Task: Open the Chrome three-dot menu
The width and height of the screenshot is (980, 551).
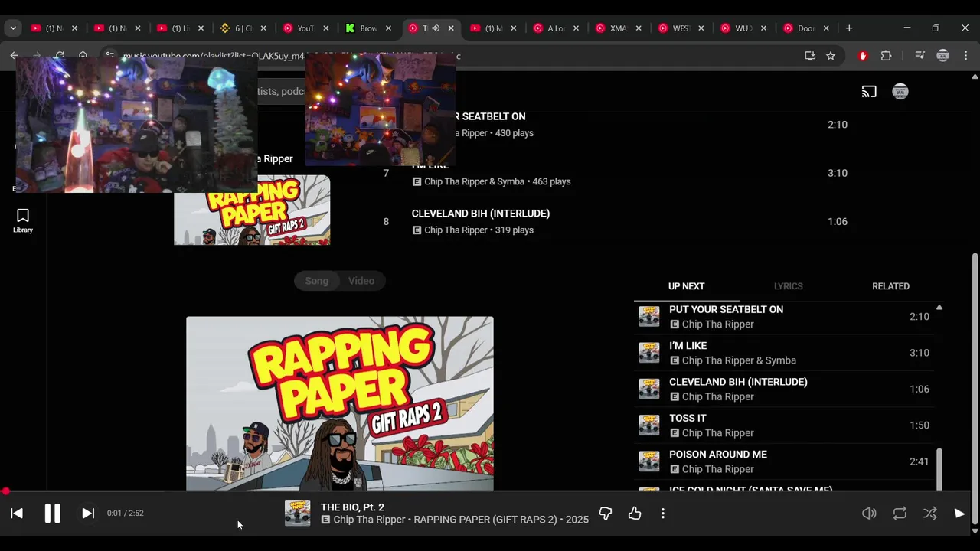Action: 966,56
